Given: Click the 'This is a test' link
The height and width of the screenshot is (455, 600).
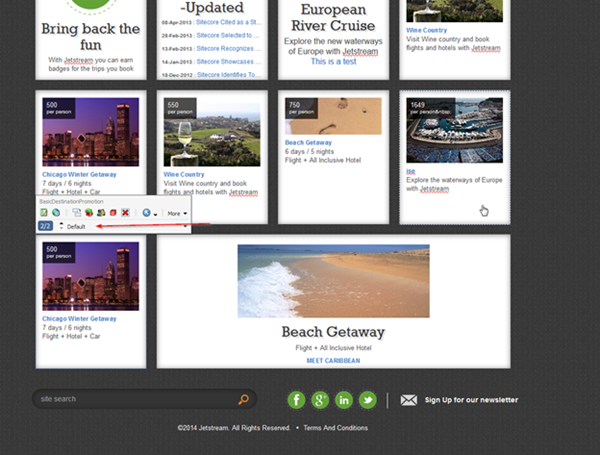Looking at the screenshot, I should tap(333, 61).
